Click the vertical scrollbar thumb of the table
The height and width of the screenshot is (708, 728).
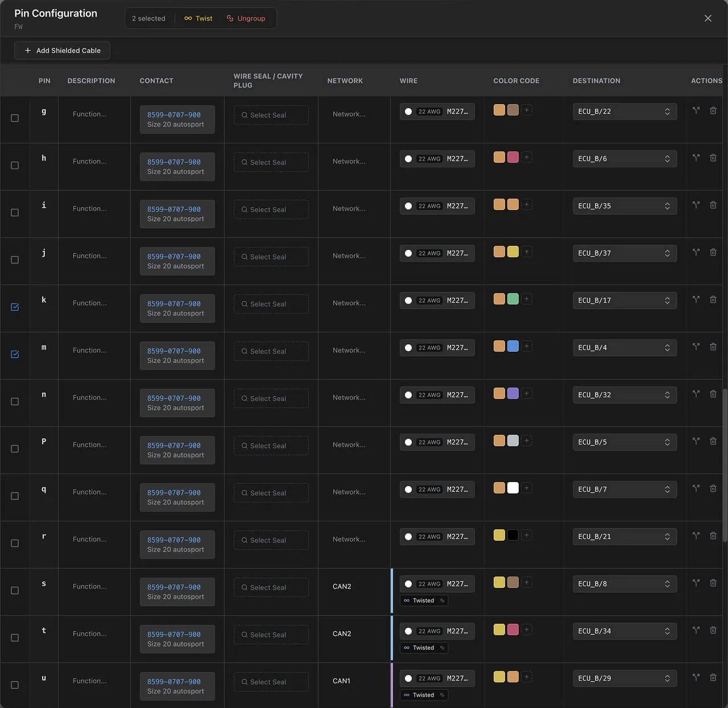click(x=725, y=465)
